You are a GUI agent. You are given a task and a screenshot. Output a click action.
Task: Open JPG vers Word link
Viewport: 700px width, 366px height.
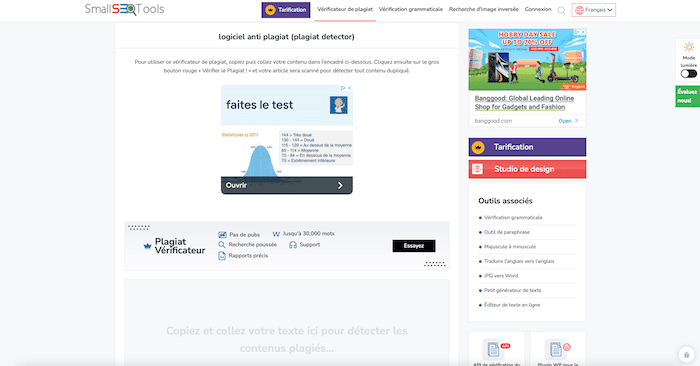(x=501, y=276)
